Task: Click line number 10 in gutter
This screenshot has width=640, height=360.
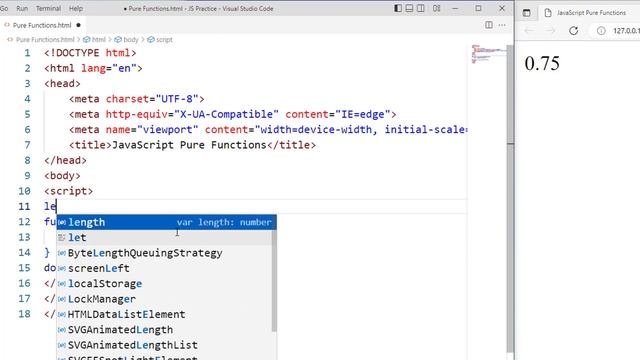Action: pos(24,191)
